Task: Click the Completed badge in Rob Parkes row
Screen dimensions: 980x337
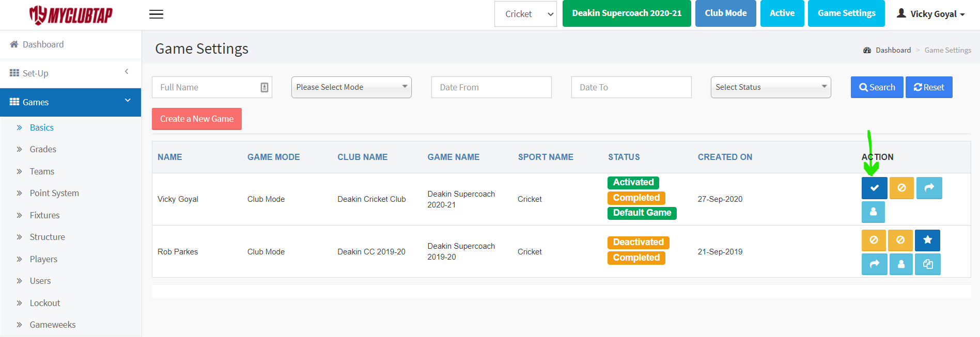Action: click(x=636, y=258)
